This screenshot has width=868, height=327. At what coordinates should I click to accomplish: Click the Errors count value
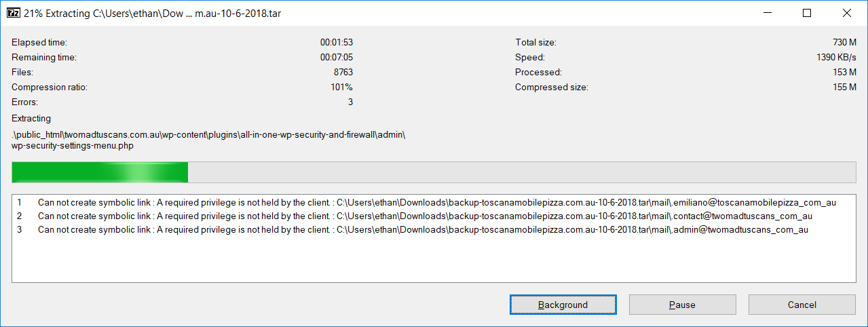point(350,102)
